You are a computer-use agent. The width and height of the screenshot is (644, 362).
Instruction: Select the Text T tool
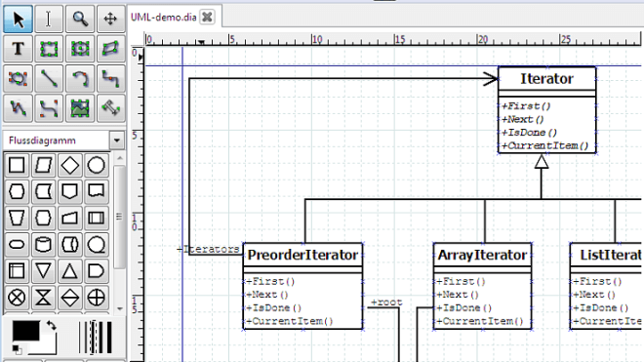tap(18, 49)
